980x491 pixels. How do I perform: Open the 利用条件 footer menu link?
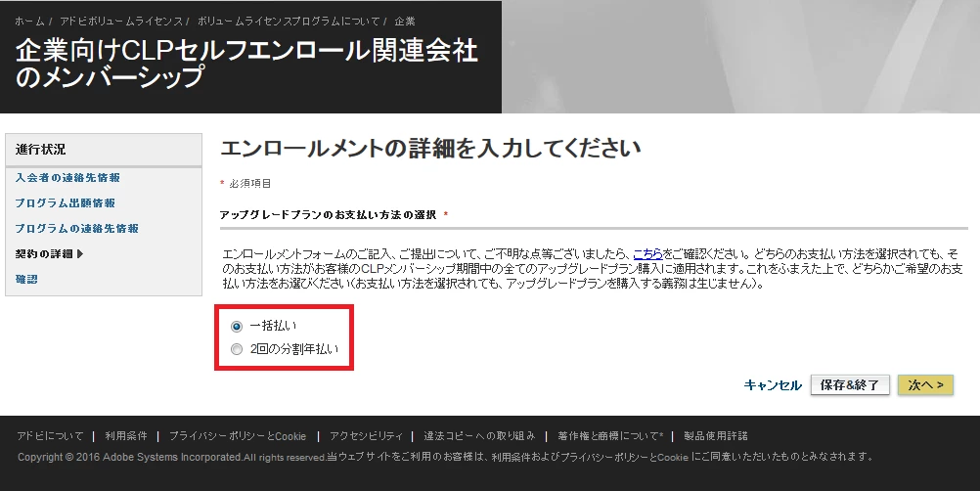click(125, 436)
